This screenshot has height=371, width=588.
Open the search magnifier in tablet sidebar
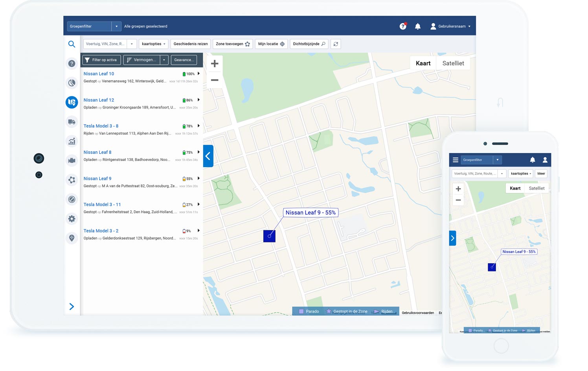(72, 44)
